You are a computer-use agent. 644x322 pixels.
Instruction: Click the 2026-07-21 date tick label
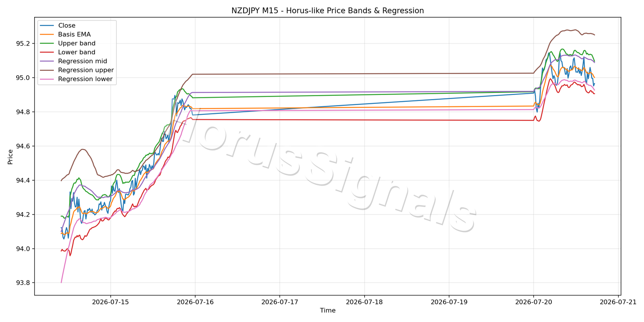coord(618,302)
